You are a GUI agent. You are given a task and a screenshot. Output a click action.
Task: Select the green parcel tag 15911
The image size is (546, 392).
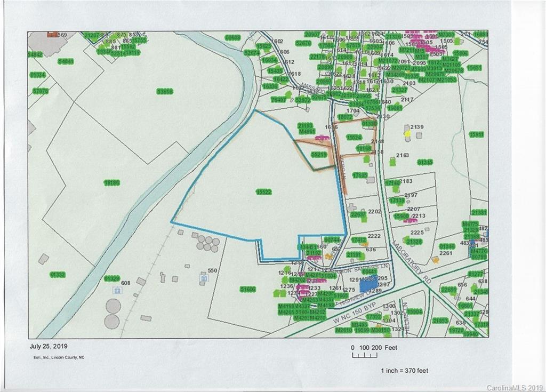[476, 134]
